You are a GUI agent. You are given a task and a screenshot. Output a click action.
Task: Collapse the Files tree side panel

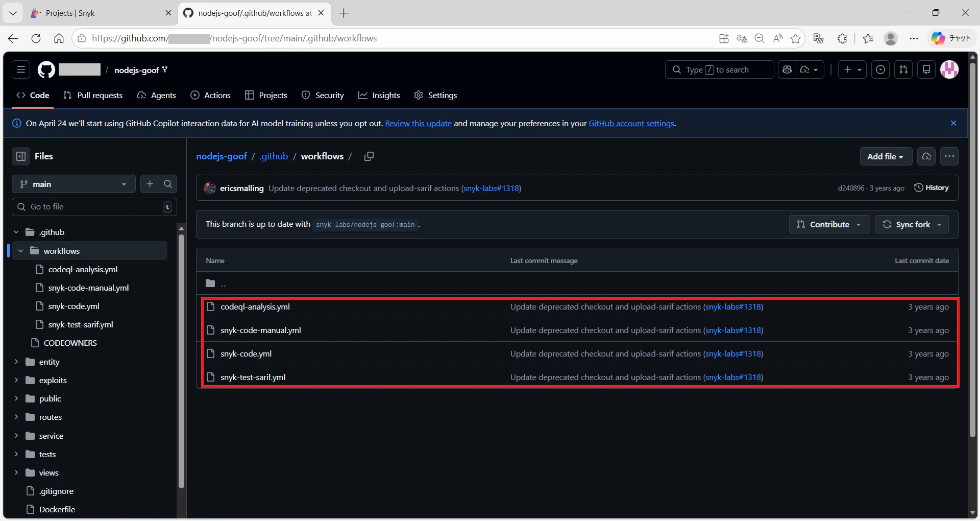click(21, 156)
